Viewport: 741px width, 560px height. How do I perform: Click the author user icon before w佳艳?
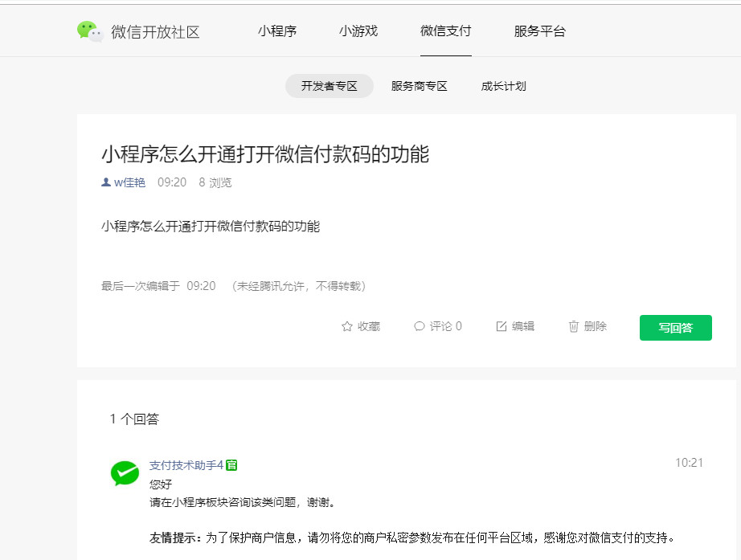click(x=106, y=182)
